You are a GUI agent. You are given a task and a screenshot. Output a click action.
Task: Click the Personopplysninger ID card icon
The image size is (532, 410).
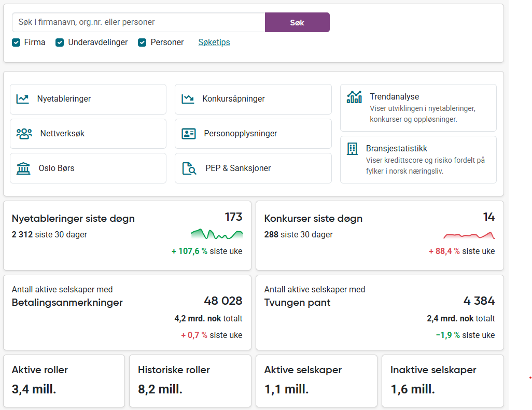(189, 133)
